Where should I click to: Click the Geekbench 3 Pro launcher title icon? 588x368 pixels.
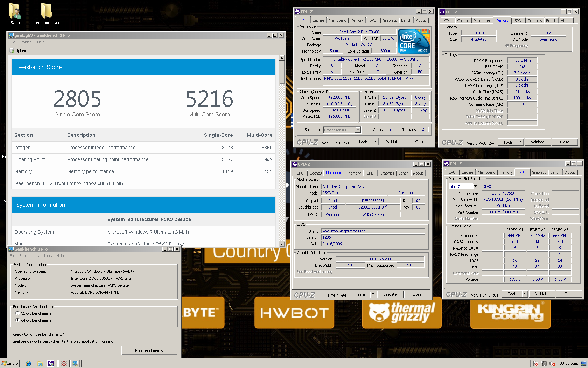coord(11,249)
